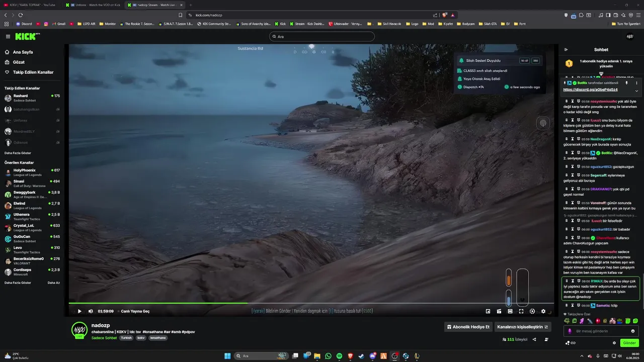Viewport: 644px width, 362px height.
Task: Enter fullscreen video mode
Action: pos(521,311)
